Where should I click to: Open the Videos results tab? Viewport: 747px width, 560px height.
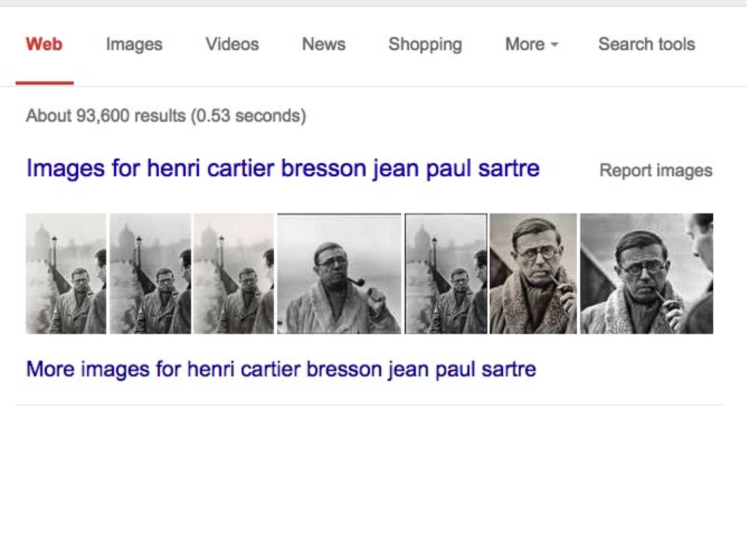pyautogui.click(x=232, y=45)
